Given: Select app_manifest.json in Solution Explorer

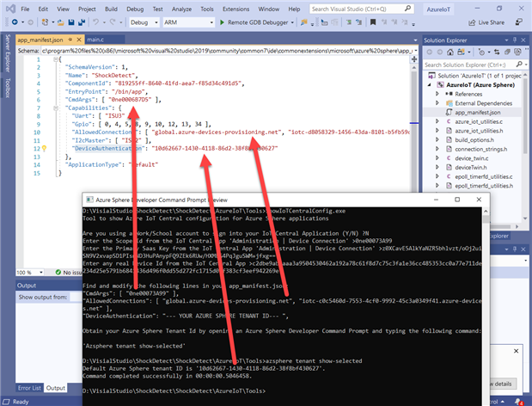Looking at the screenshot, I should coord(478,113).
